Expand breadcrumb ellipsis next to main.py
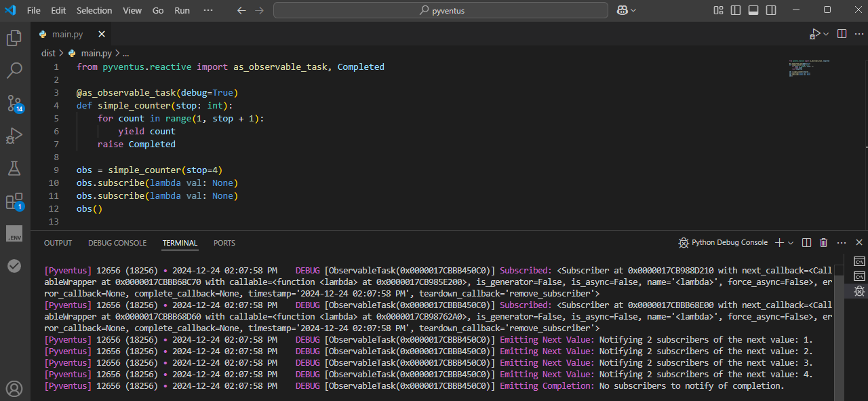The width and height of the screenshot is (868, 401). pos(125,53)
